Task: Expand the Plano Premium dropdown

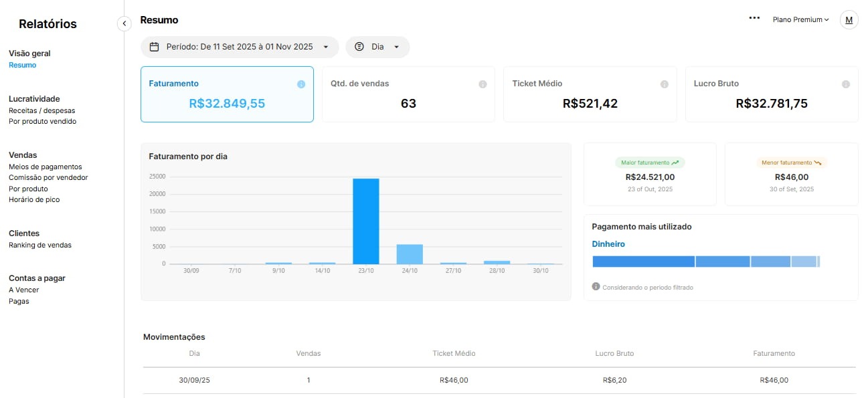Action: [x=800, y=19]
